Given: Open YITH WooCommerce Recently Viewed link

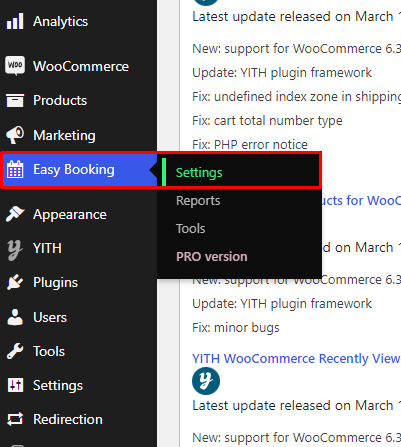Looking at the screenshot, I should (x=296, y=359).
